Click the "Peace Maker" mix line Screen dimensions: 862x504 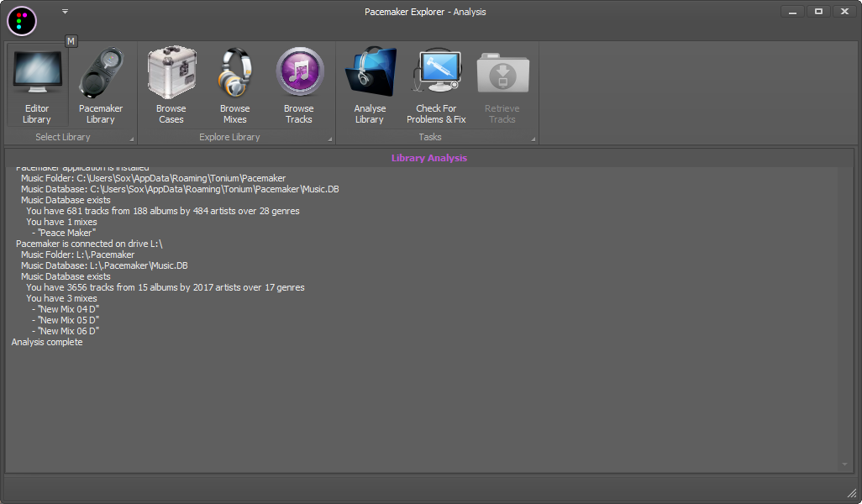[x=64, y=233]
